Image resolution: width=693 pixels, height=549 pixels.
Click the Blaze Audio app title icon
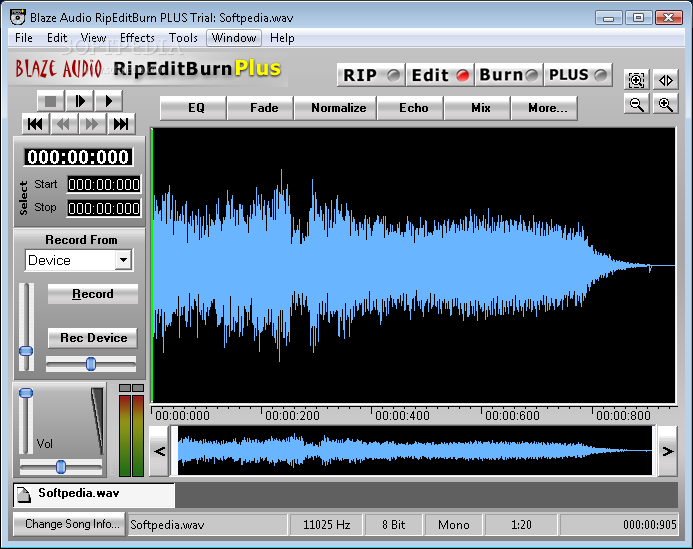pyautogui.click(x=18, y=17)
